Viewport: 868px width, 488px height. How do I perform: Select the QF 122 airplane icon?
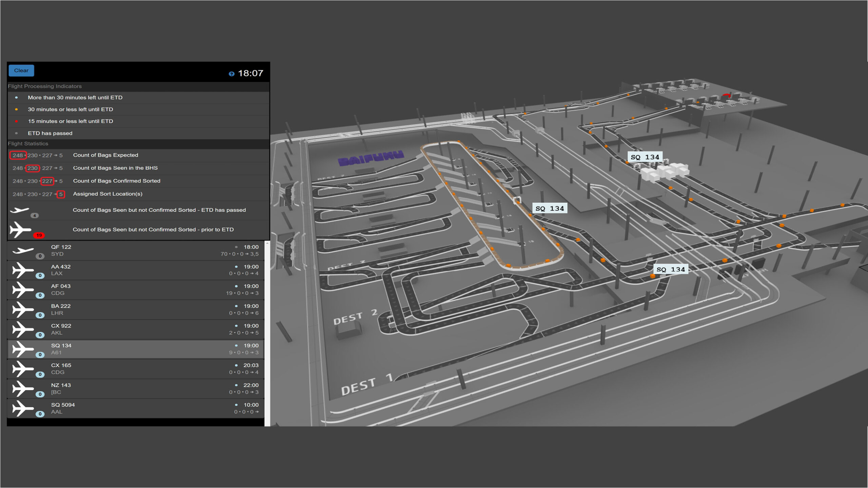(22, 250)
